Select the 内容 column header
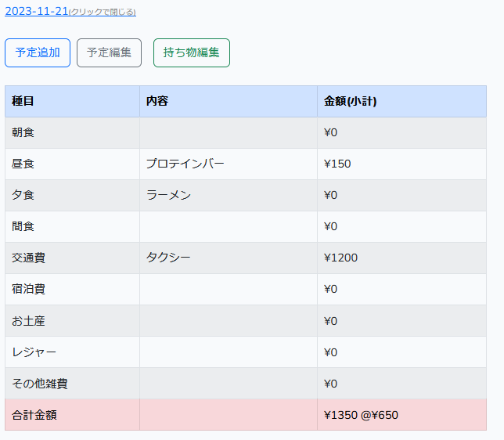Viewport: 504px width, 440px height. (x=157, y=101)
